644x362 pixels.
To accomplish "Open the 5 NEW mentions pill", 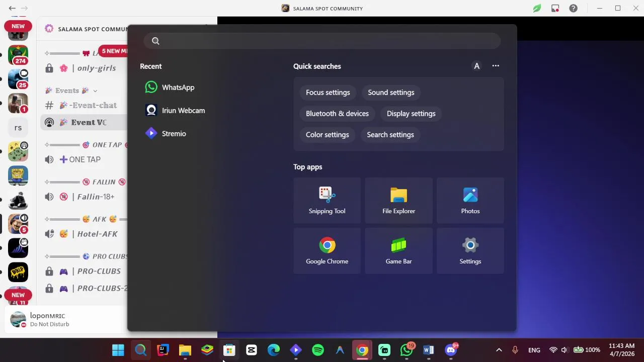I will tap(113, 51).
